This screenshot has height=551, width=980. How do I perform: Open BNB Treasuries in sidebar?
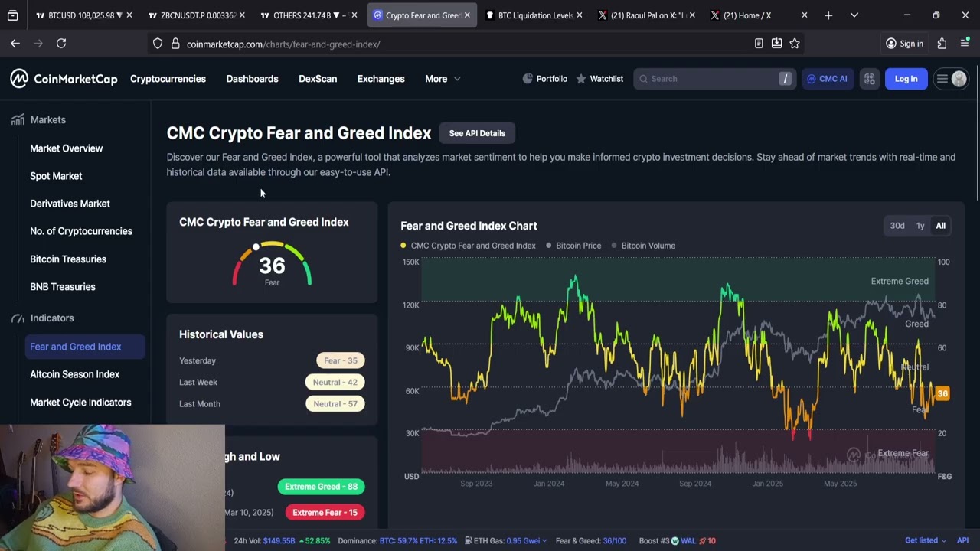(63, 287)
